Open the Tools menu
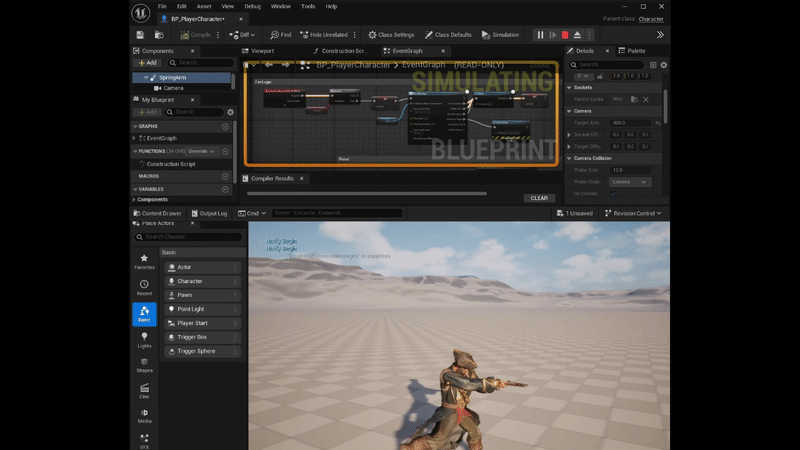800x450 pixels. [308, 6]
